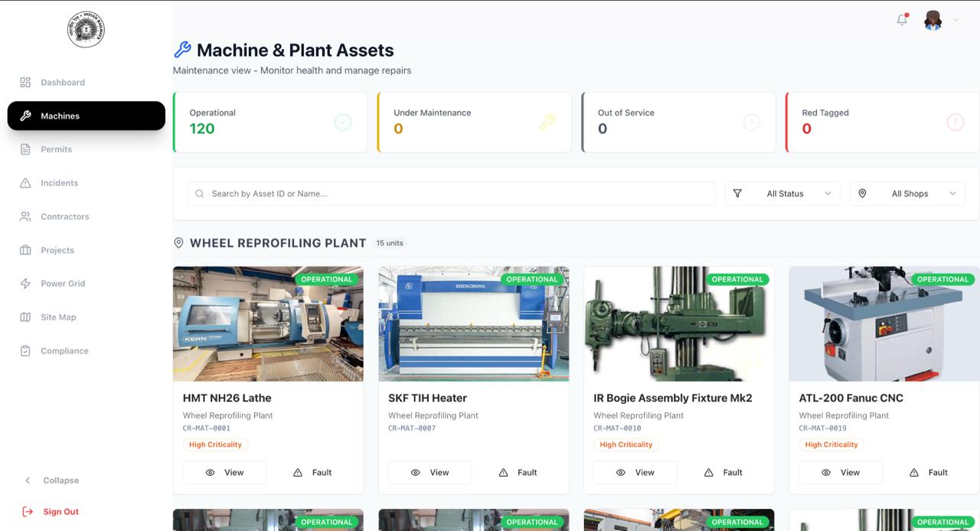Report Fault on ATL-200 Fanuc CNC
This screenshot has width=980, height=531.
pyautogui.click(x=929, y=472)
